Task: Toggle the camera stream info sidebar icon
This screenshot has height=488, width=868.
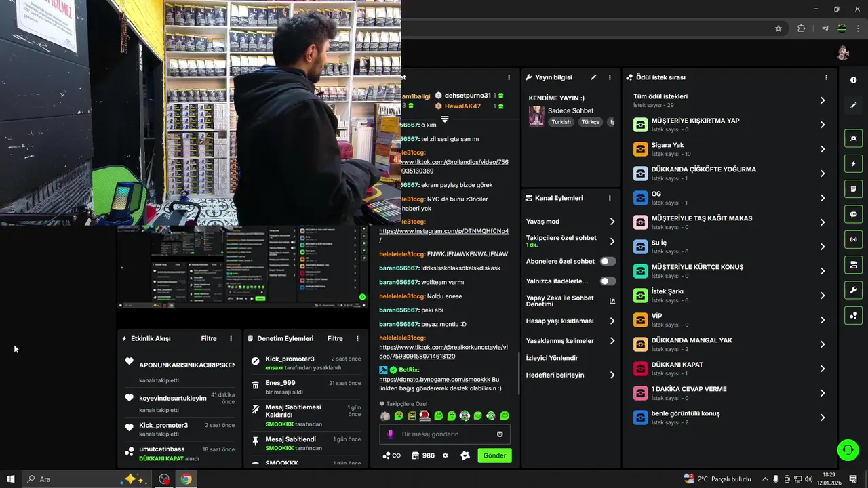Action: [853, 264]
